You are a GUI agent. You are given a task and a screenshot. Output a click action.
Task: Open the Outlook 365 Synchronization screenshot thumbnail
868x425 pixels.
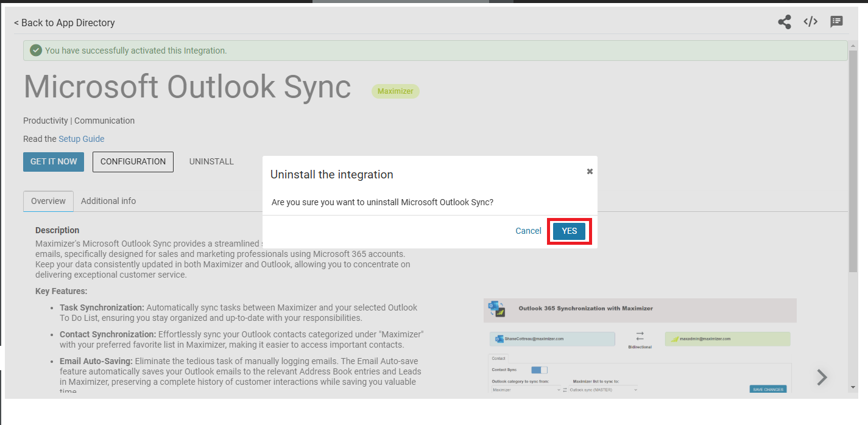(640, 346)
